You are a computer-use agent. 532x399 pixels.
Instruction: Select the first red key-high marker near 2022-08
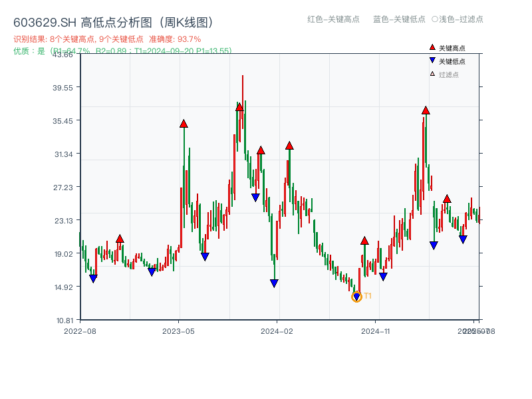[120, 237]
